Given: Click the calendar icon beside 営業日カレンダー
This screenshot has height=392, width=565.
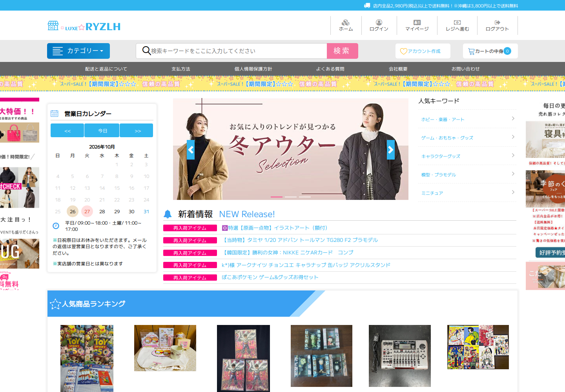Looking at the screenshot, I should (55, 114).
